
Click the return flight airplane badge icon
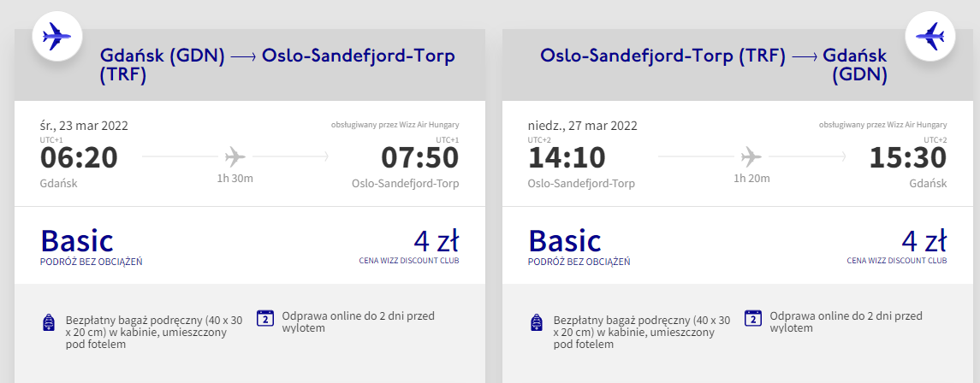(930, 36)
